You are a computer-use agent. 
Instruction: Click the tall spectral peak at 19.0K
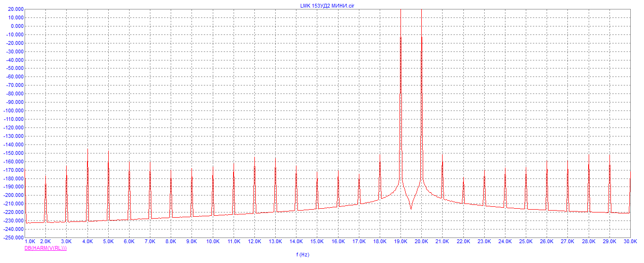(x=400, y=94)
